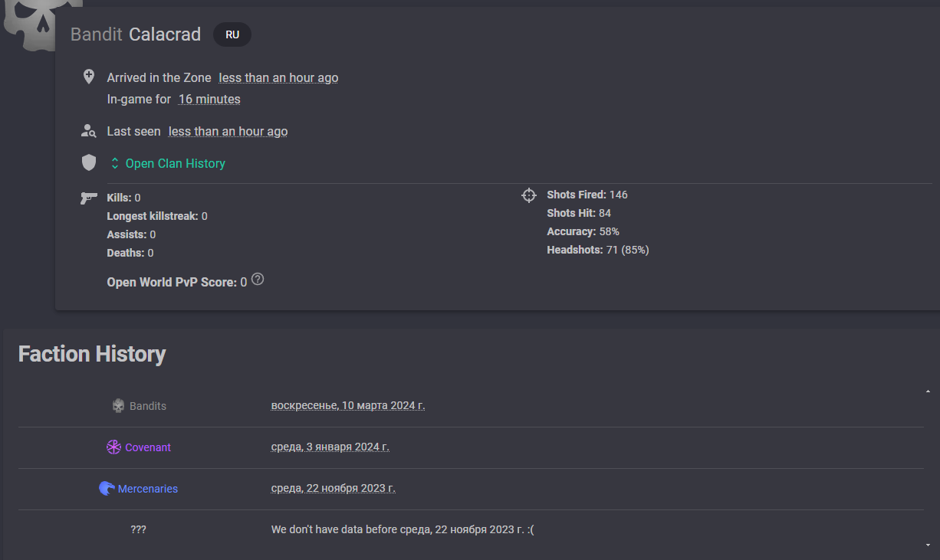Click the faction history scroll down arrow

point(928,545)
